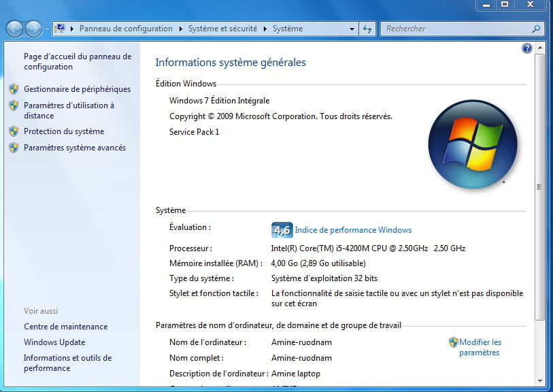Click the scrollbar down arrow
This screenshot has width=553, height=392.
point(539,381)
